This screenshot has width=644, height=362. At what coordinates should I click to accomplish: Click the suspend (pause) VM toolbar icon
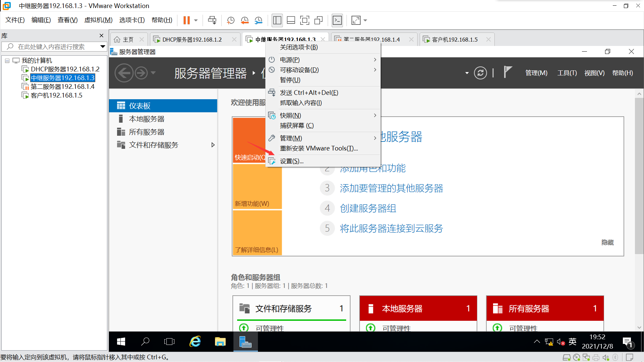click(186, 20)
